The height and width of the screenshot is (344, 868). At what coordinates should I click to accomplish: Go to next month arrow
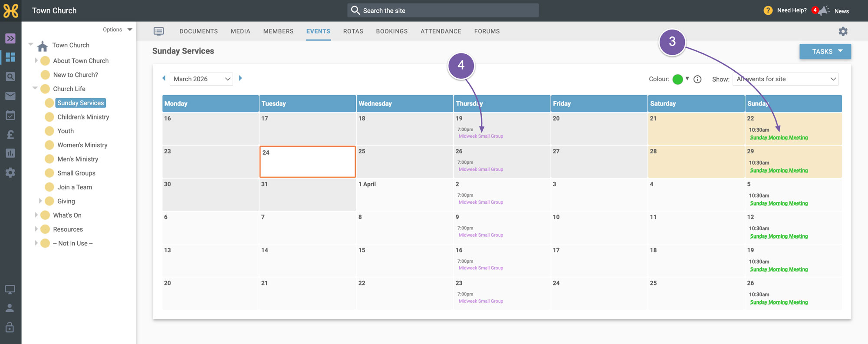[240, 78]
